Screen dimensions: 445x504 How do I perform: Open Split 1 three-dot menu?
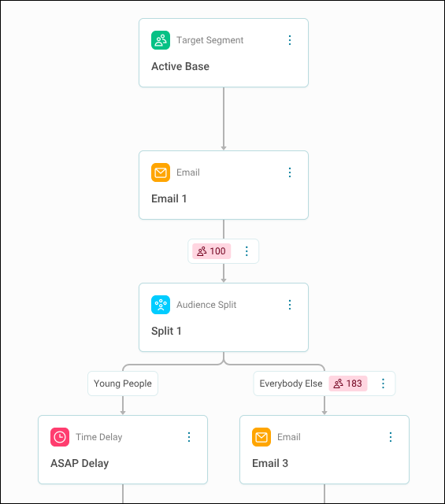tap(290, 305)
